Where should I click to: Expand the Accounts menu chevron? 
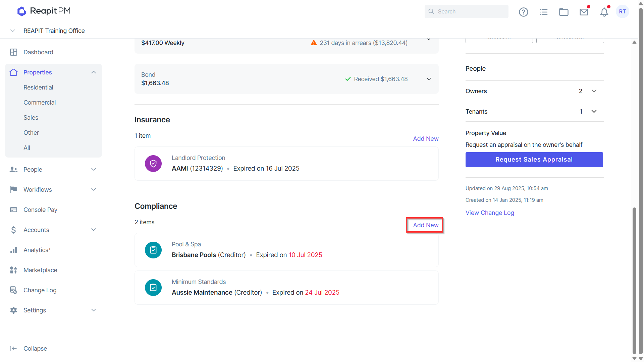(x=94, y=230)
